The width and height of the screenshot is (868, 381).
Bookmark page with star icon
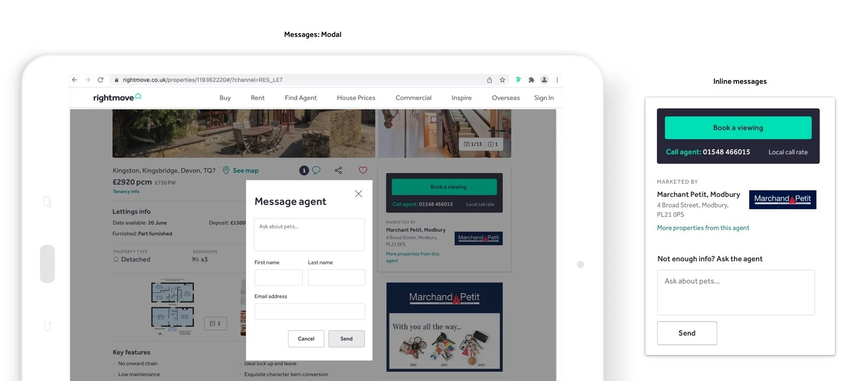[503, 80]
